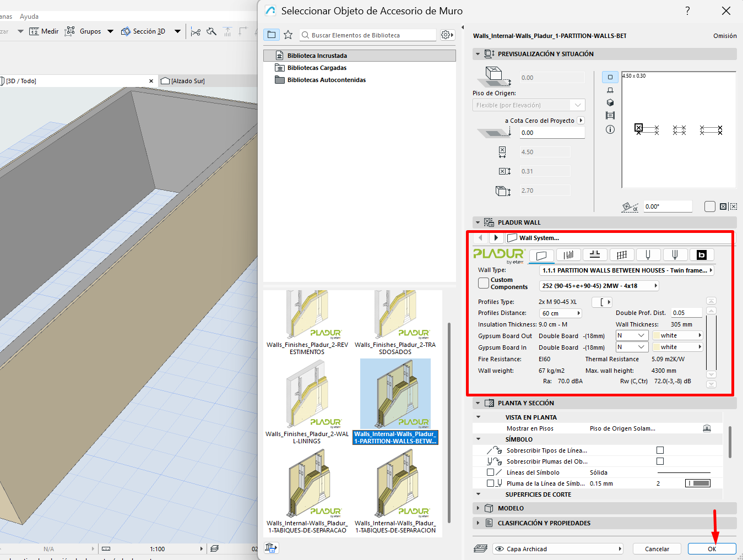Show the object information preview icon
743x560 pixels.
[x=610, y=129]
